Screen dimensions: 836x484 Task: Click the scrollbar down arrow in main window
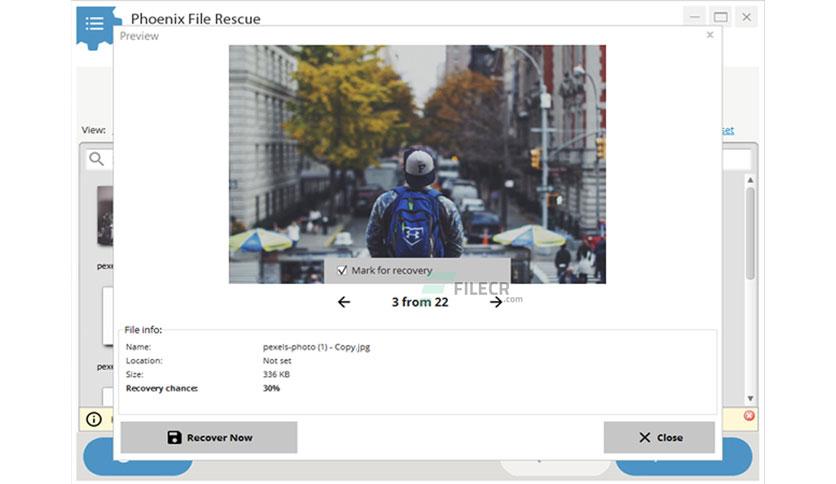750,398
